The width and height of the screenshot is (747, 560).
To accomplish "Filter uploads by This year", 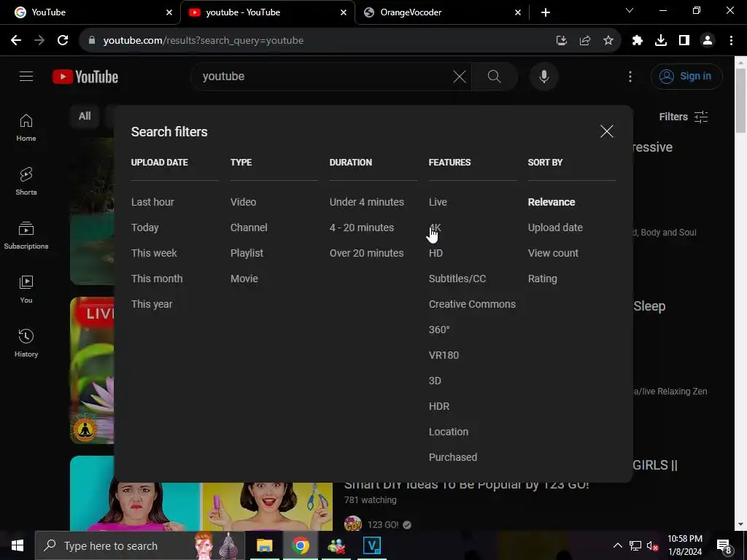I will click(x=152, y=304).
